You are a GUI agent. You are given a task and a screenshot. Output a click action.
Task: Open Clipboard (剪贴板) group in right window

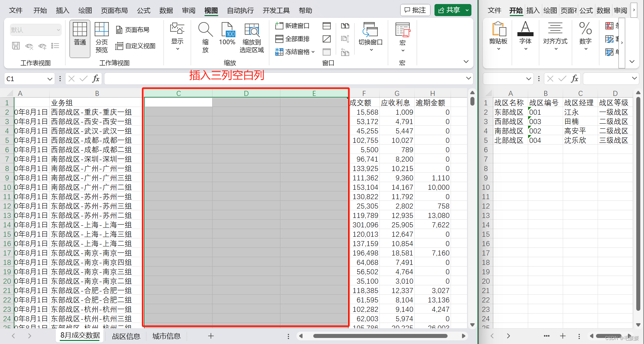pos(498,37)
